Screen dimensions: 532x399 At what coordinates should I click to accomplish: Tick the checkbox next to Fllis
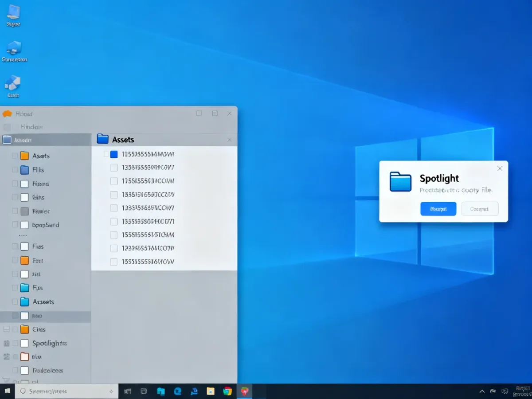(x=15, y=169)
